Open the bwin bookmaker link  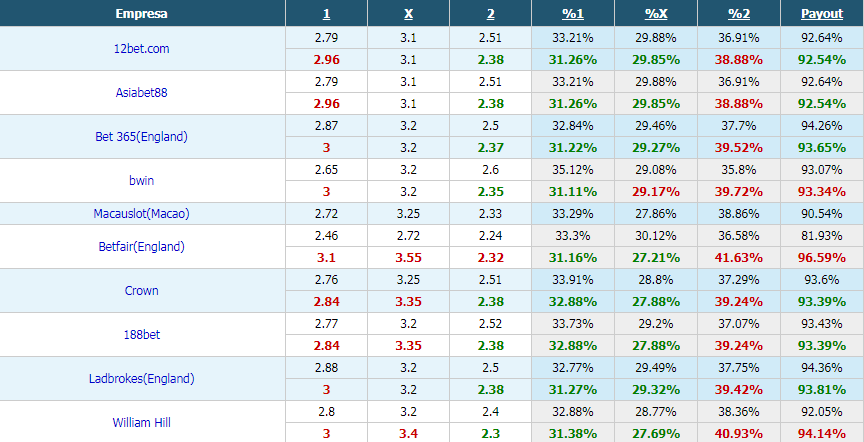[142, 180]
